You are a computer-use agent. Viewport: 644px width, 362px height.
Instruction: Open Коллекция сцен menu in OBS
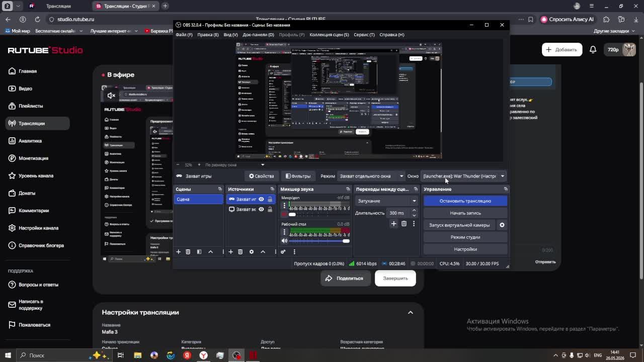pos(329,35)
